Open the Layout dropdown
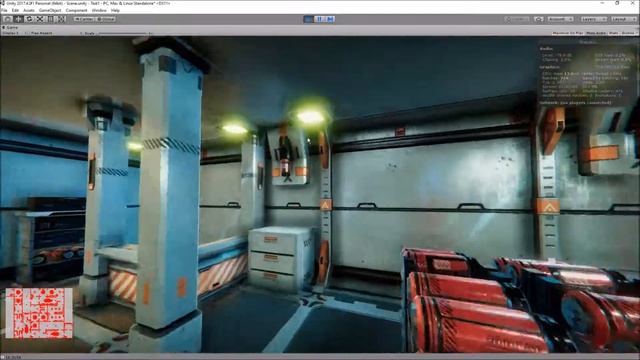Screen dimensions: 640x360 pos(623,19)
